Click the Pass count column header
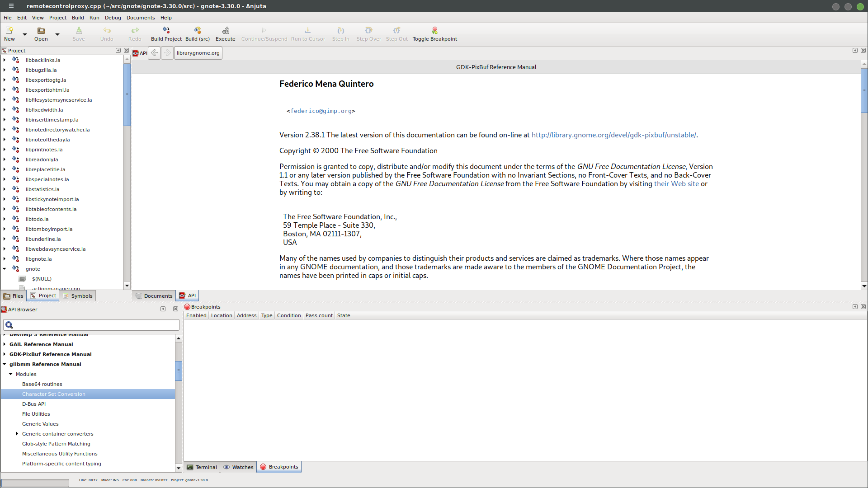This screenshot has height=488, width=868. point(319,315)
